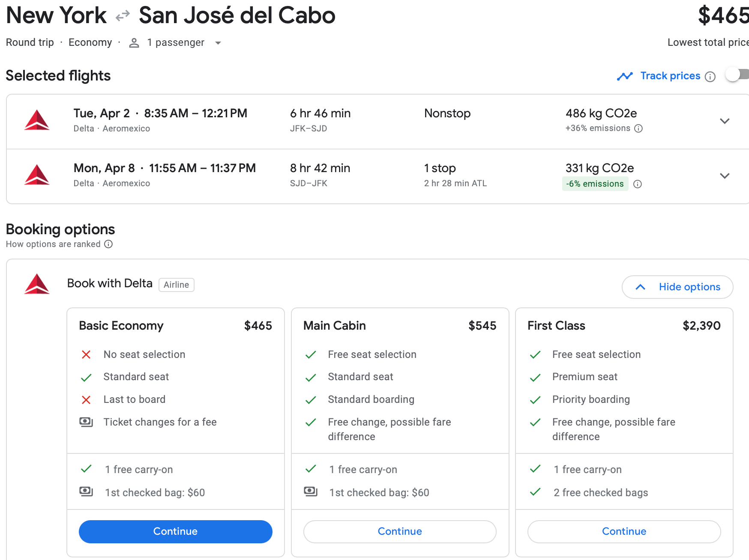Click the Track prices chart icon
The width and height of the screenshot is (749, 560).
pos(625,76)
